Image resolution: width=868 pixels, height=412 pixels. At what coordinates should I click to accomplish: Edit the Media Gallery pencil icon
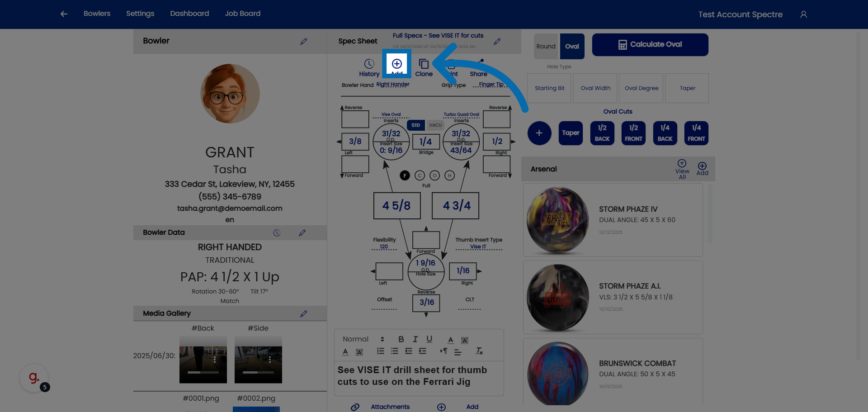pos(303,313)
